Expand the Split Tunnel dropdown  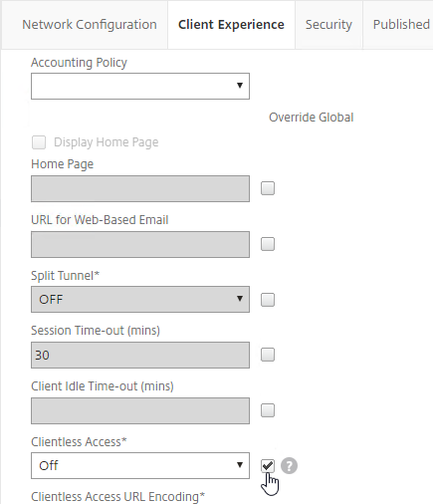pos(140,299)
